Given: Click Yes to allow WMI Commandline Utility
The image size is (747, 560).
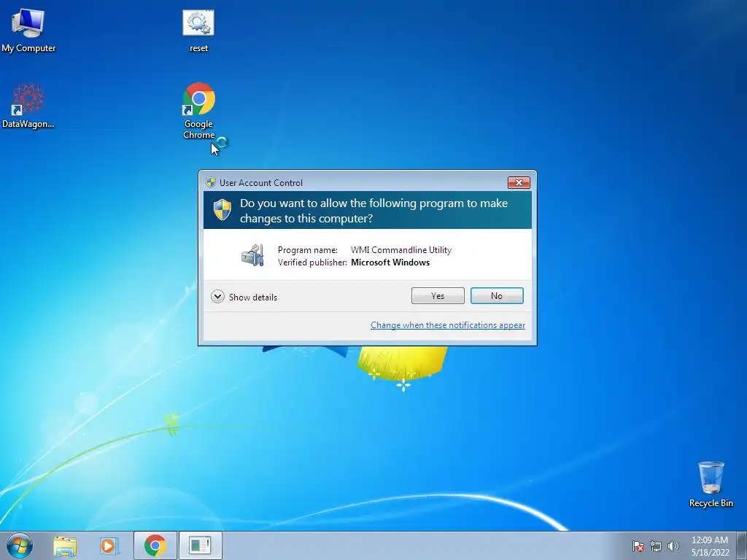Looking at the screenshot, I should pyautogui.click(x=438, y=296).
